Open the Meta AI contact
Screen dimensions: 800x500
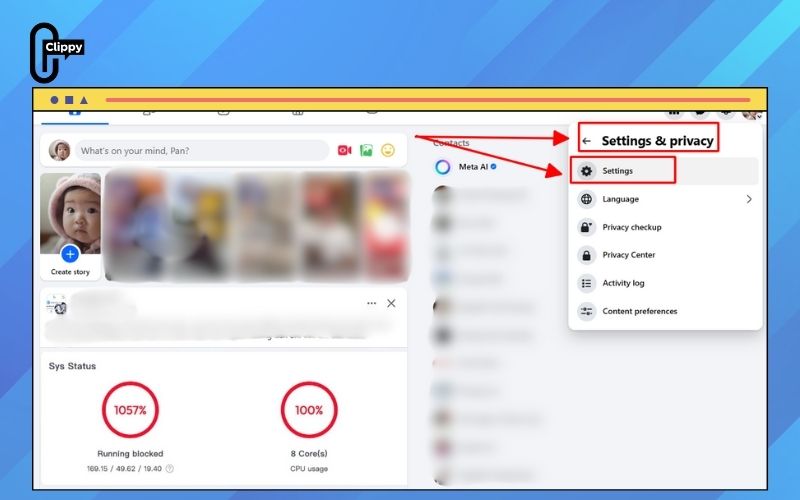click(x=465, y=167)
